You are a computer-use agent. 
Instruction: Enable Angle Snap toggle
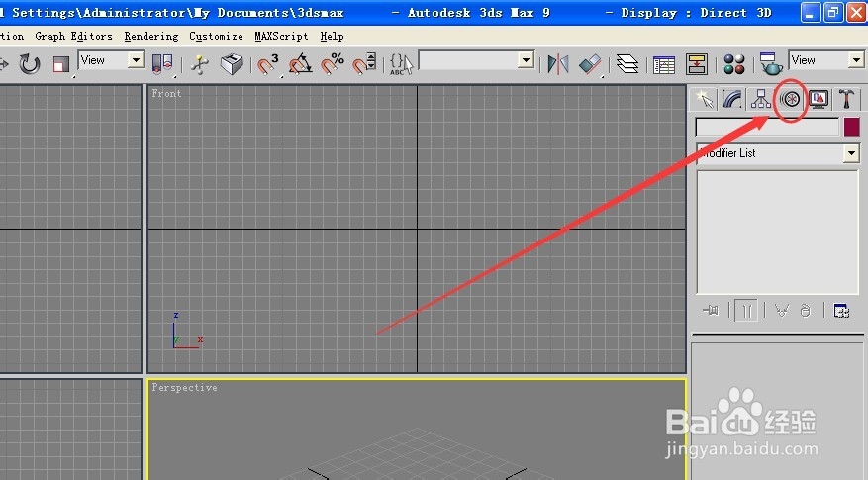[x=300, y=64]
